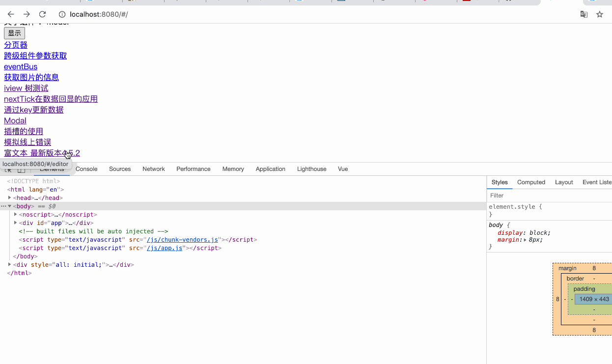Open Google Translate from the address bar
Screen dimensions: 612x364
click(584, 14)
